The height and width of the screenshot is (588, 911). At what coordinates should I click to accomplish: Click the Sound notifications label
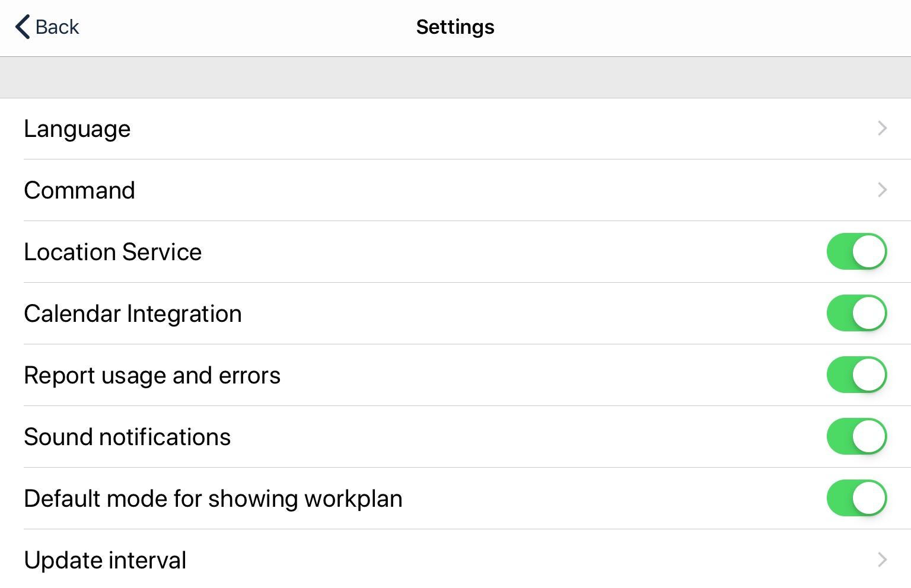coord(127,437)
